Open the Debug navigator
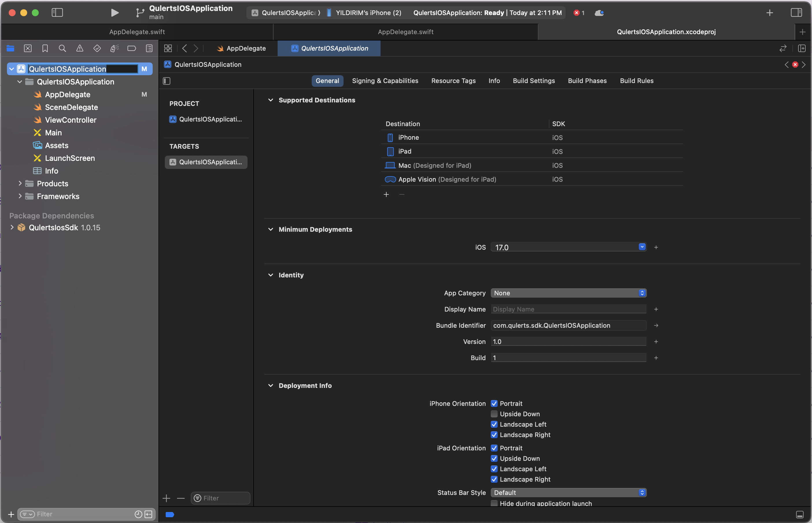812x523 pixels. [x=115, y=48]
